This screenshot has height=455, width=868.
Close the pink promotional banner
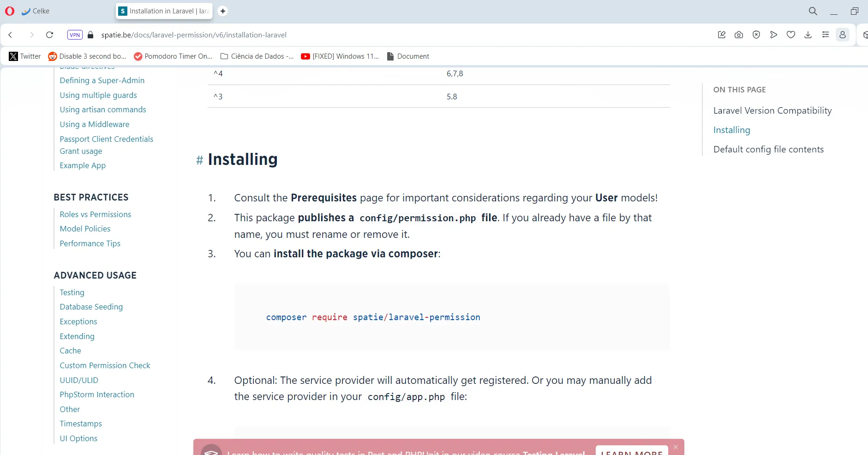(x=676, y=447)
